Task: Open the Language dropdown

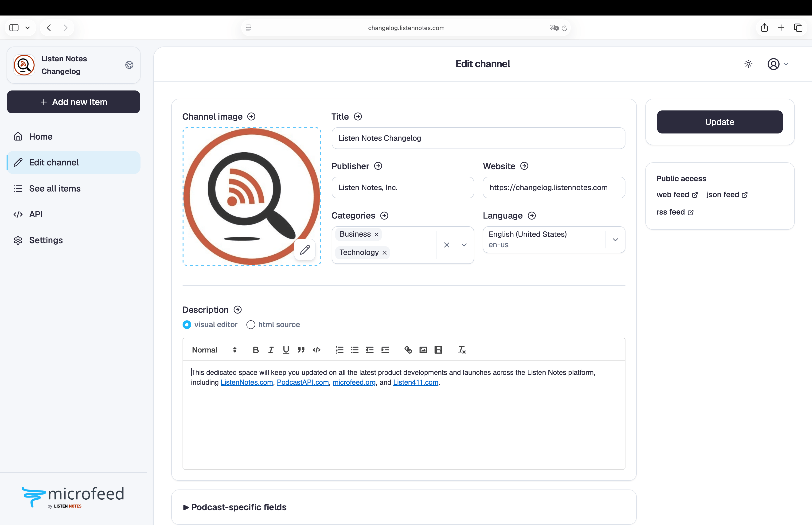Action: [615, 240]
